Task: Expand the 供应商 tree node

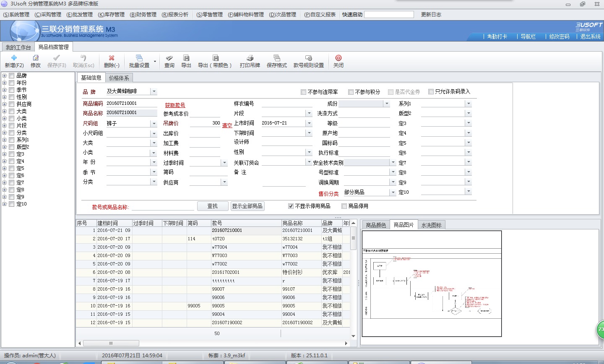Action: [x=5, y=104]
